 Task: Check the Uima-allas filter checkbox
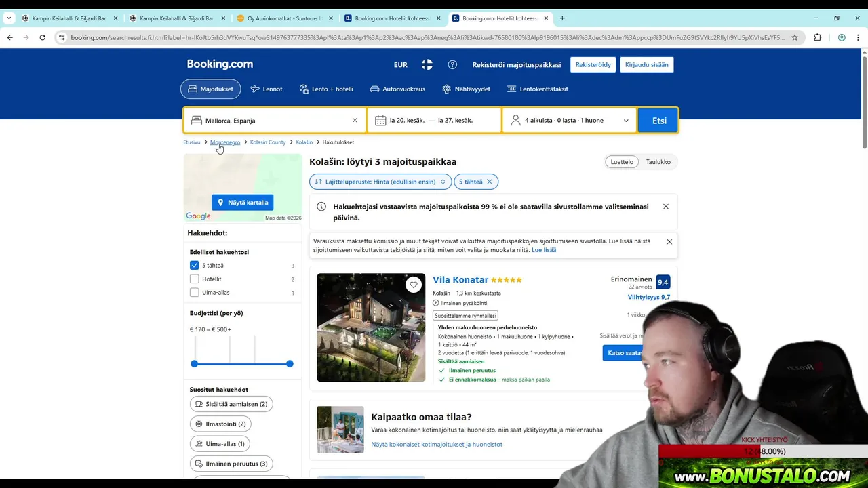pos(195,293)
